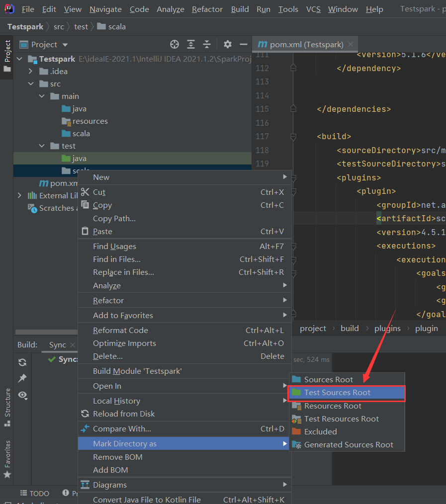Choose Generated Sources Root option
Screen dimensions: 446x504
pos(347,444)
